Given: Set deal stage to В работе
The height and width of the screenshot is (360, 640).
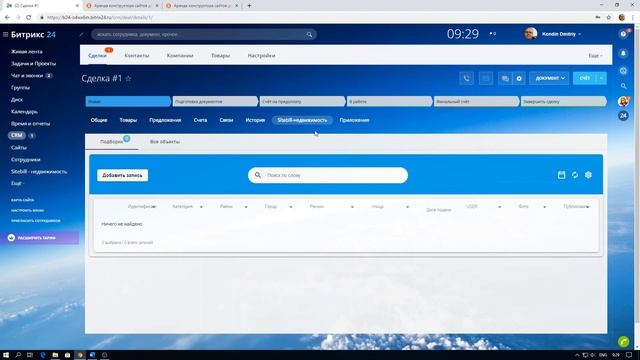Looking at the screenshot, I should pyautogui.click(x=389, y=101).
